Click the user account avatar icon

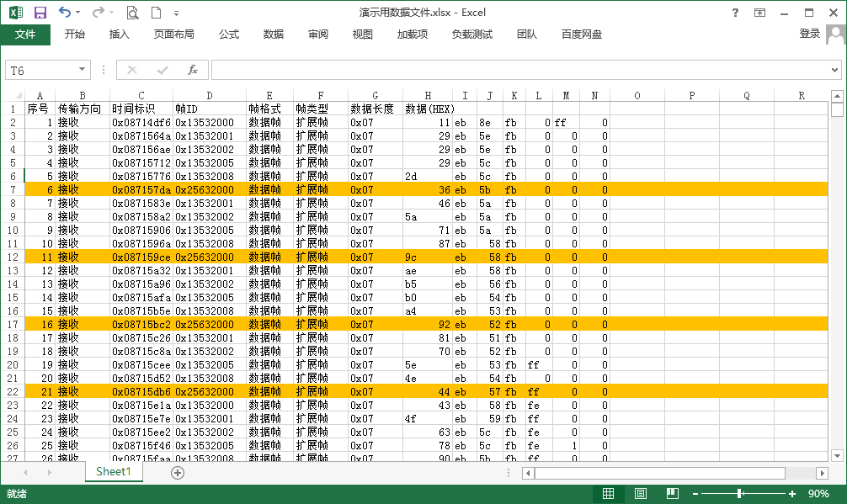[836, 35]
